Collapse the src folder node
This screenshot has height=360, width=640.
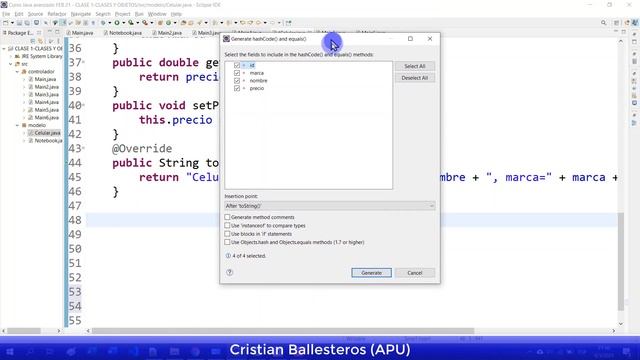coord(11,64)
